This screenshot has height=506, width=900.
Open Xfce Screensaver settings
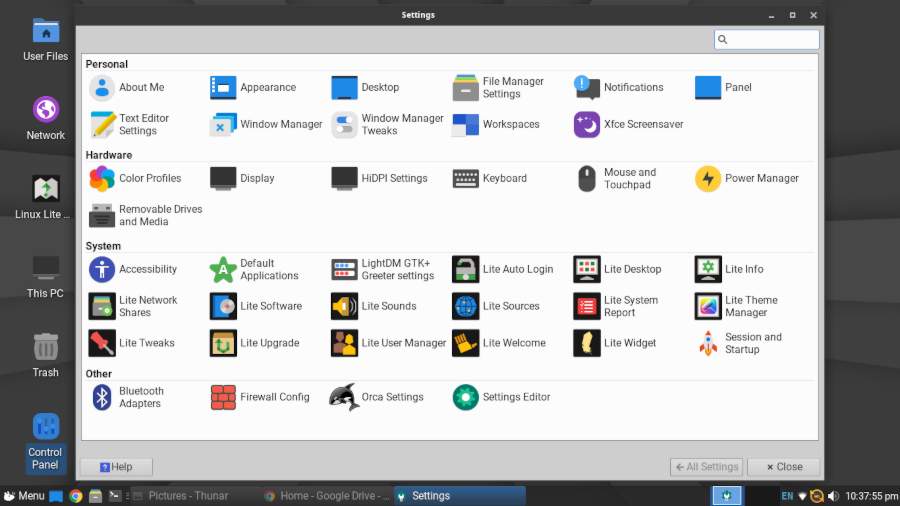click(629, 124)
